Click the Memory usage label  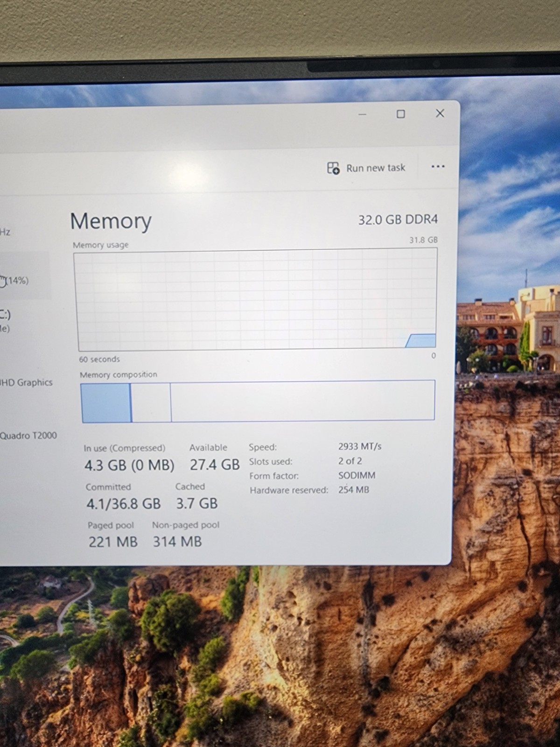[100, 245]
